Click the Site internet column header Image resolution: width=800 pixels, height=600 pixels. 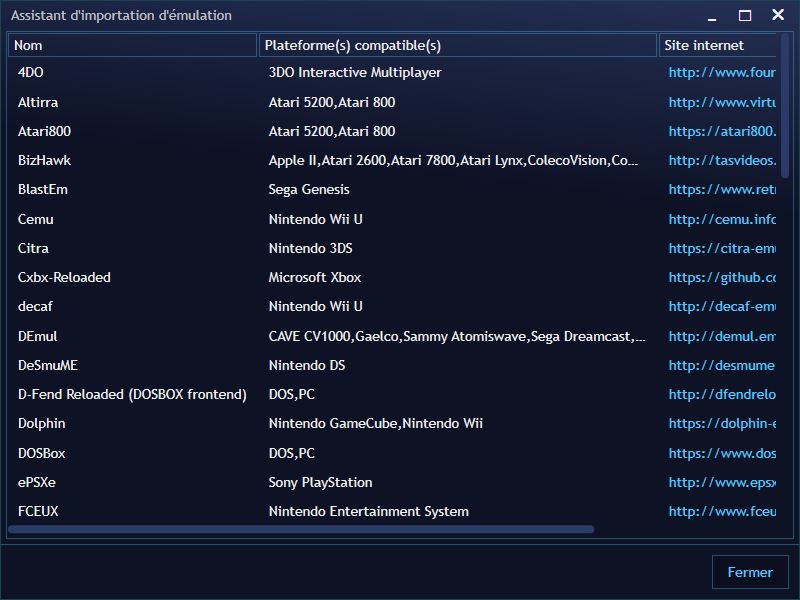tap(718, 45)
